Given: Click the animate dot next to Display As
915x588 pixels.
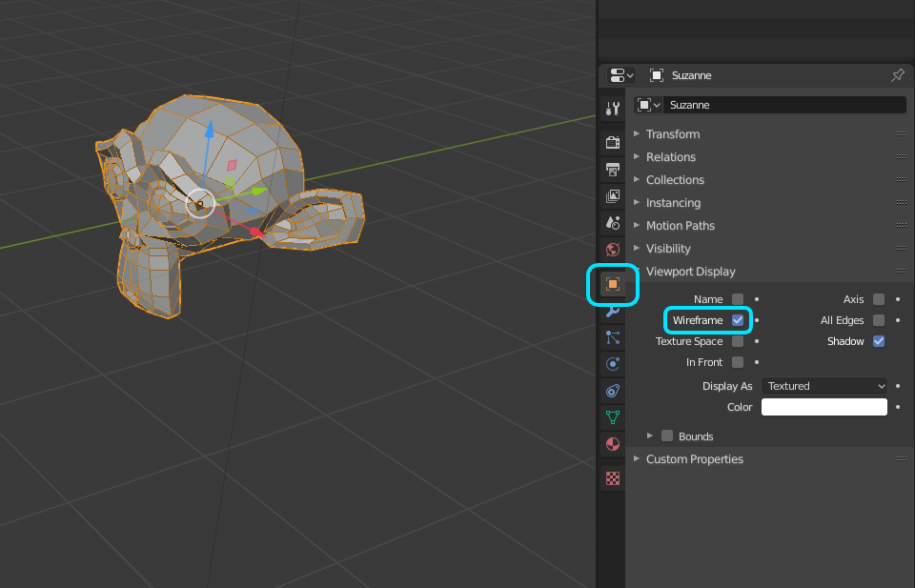Looking at the screenshot, I should coord(898,386).
